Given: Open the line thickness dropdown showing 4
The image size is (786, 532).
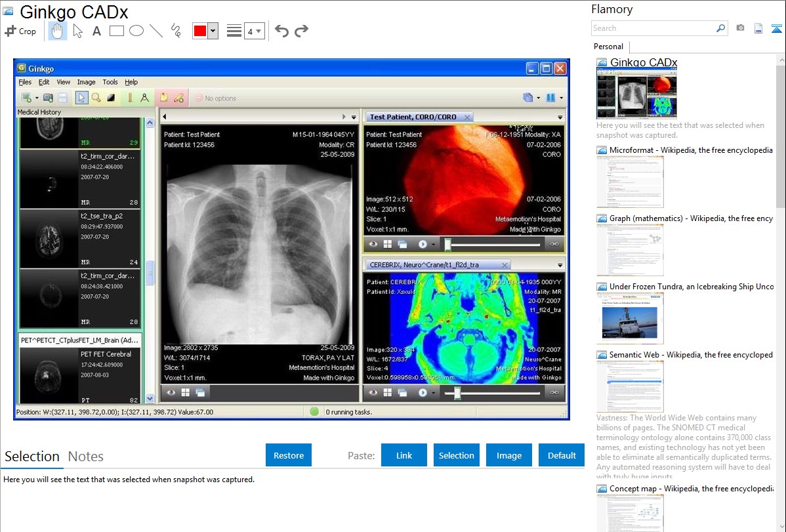Looking at the screenshot, I should pos(255,31).
